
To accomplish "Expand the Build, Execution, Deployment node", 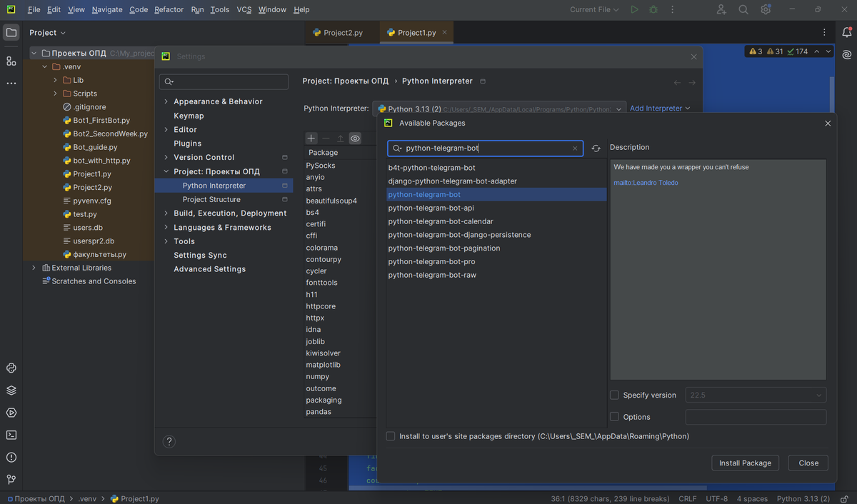I will click(x=166, y=213).
